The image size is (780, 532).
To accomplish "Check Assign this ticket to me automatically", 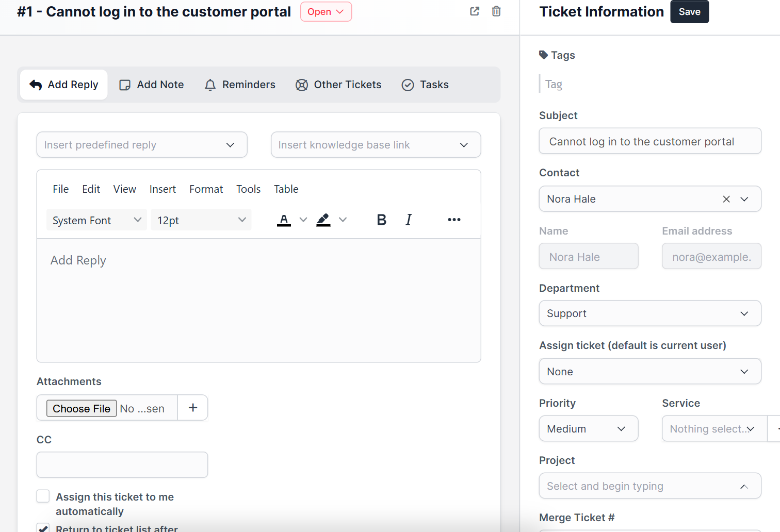I will tap(43, 496).
